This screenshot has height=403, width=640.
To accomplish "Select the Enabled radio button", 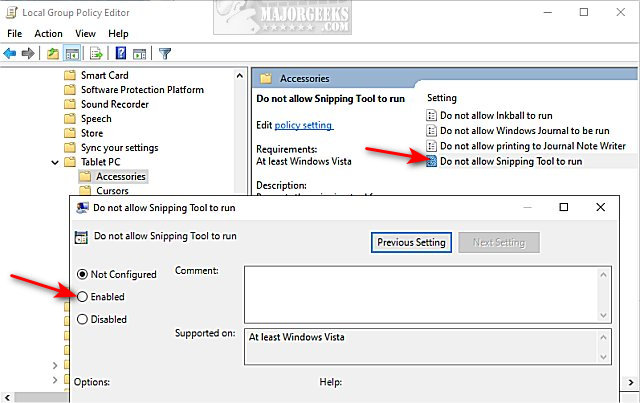I will [x=82, y=297].
